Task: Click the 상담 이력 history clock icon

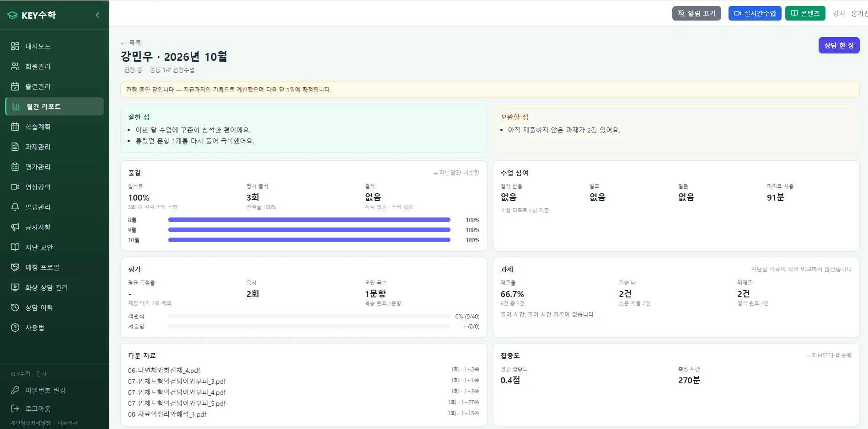Action: click(15, 307)
